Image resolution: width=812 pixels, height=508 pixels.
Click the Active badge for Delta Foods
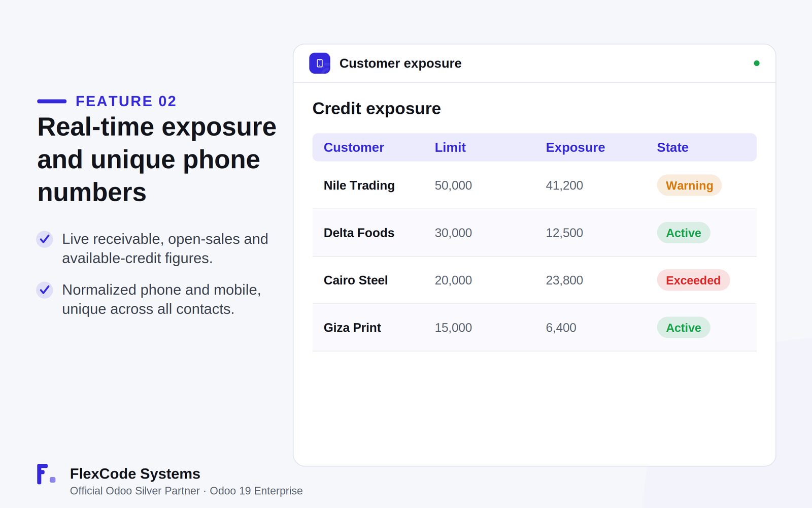(x=684, y=233)
